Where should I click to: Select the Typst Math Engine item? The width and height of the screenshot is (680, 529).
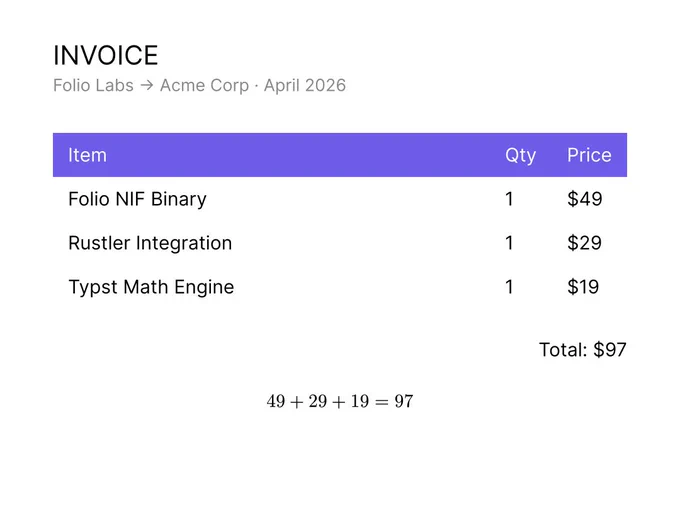[151, 287]
